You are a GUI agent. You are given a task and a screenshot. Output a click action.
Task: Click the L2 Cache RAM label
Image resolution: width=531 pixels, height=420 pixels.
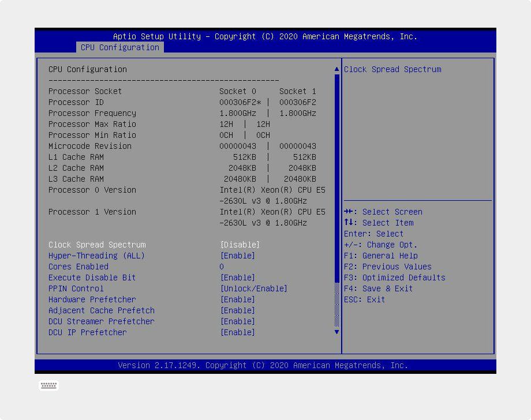[x=76, y=168]
